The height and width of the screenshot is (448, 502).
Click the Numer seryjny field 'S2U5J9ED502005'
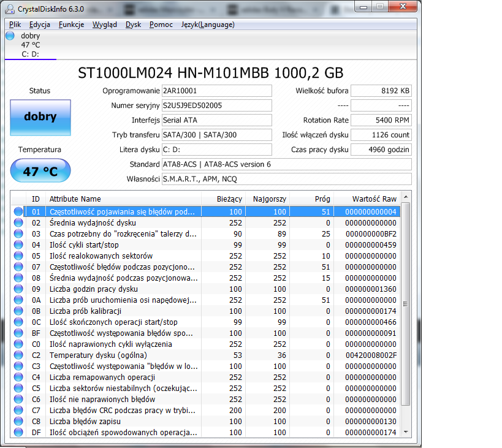217,105
